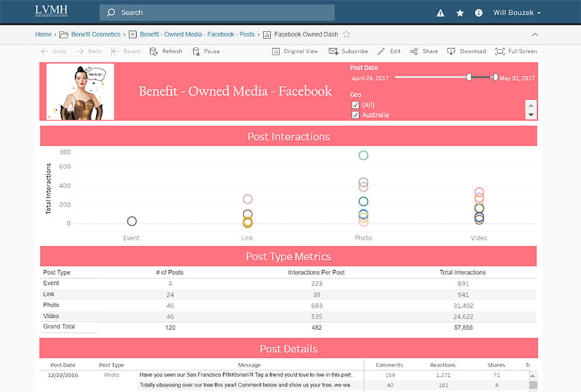Go to Home breadcrumb link

[x=43, y=34]
